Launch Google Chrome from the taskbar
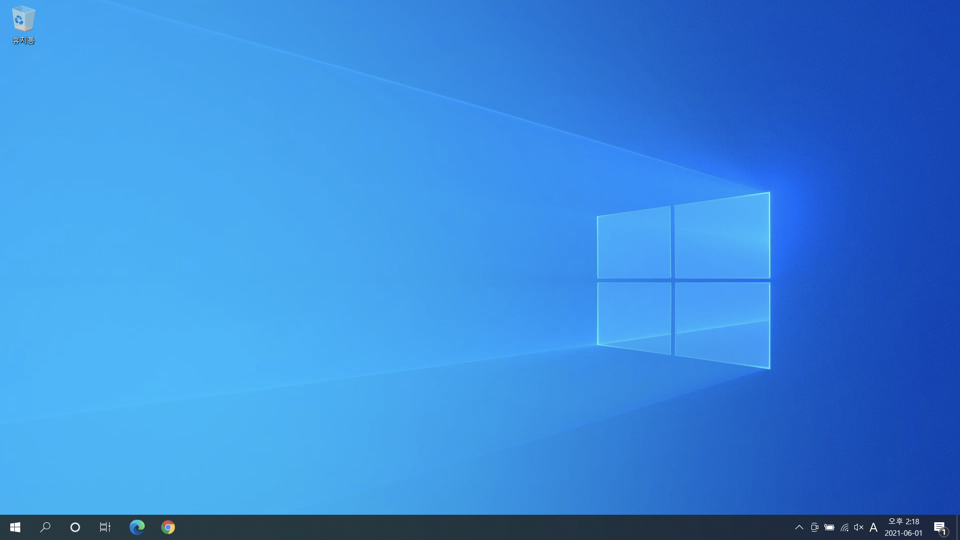The image size is (960, 540). [x=168, y=527]
